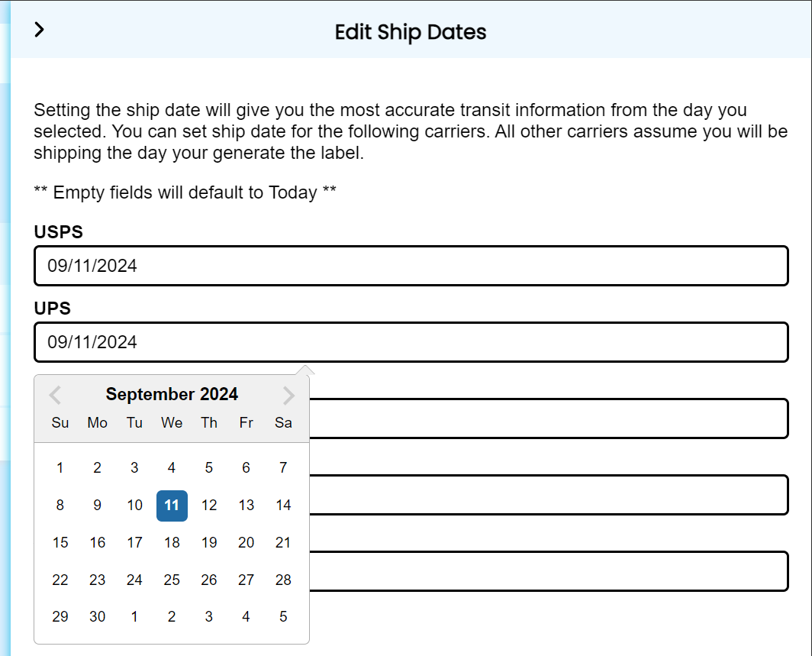Select October 2 in last row
Image resolution: width=812 pixels, height=656 pixels.
[x=172, y=616]
